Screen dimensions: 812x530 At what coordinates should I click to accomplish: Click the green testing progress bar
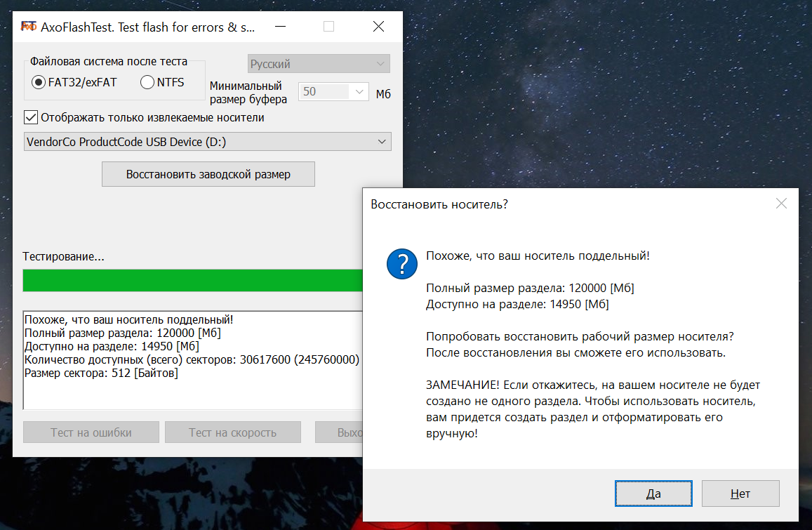(x=189, y=280)
